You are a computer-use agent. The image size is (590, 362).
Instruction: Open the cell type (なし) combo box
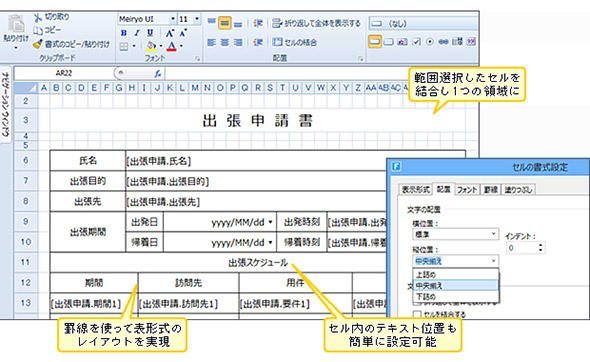(423, 23)
